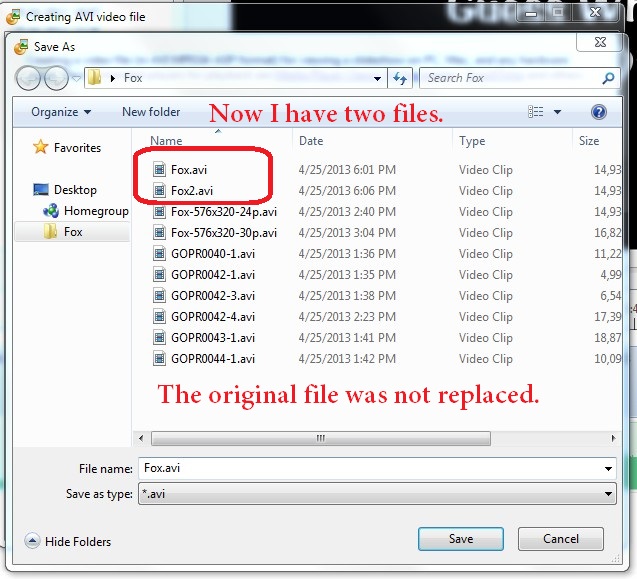Click the icon of Fox-576x320-30p.avi
The width and height of the screenshot is (637, 579).
(x=159, y=232)
